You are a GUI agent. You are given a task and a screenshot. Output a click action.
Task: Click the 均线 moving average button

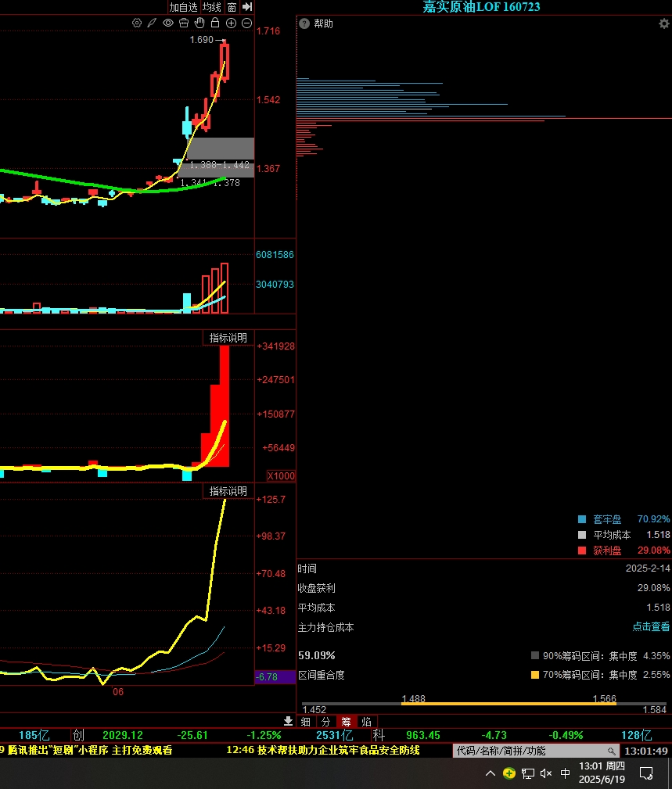[x=212, y=7]
